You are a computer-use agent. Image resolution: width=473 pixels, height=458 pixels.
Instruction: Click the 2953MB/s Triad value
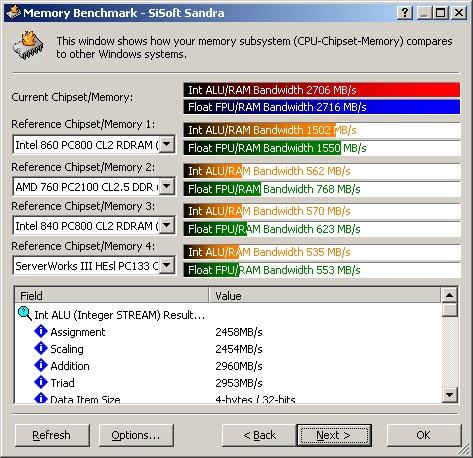click(239, 383)
